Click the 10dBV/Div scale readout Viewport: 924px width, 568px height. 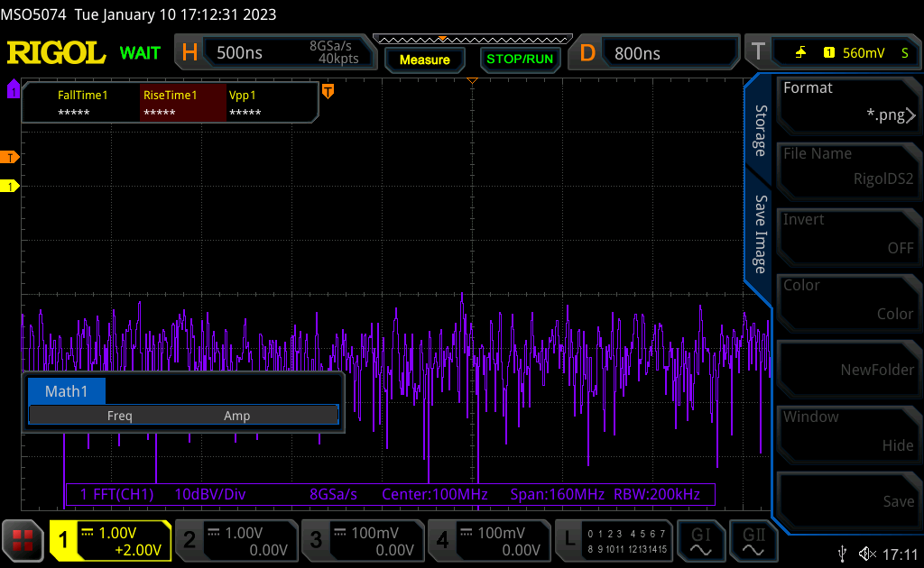click(x=209, y=494)
